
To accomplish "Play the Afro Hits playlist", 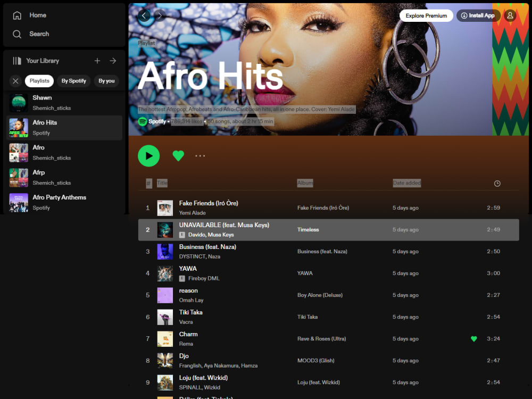I will 148,156.
